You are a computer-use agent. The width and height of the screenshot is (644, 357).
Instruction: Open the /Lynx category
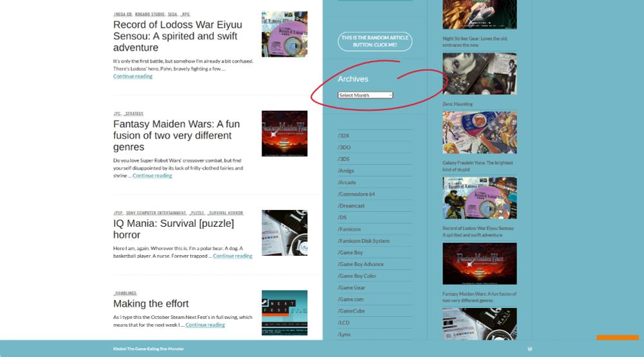pos(344,335)
